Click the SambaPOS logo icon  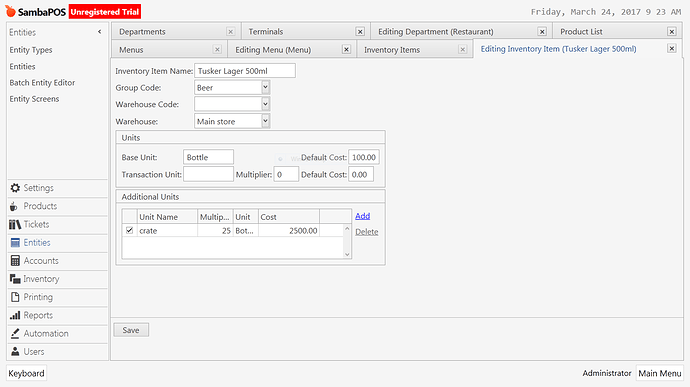coord(10,11)
